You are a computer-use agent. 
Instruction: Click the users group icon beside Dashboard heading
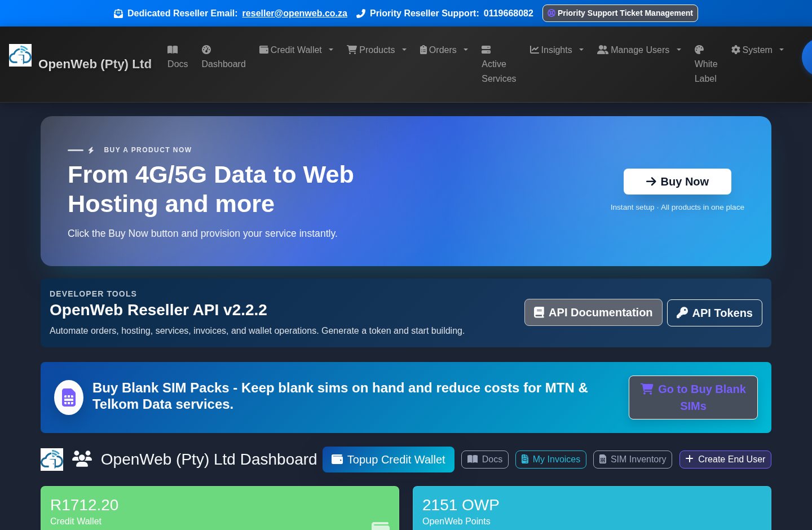pos(82,459)
